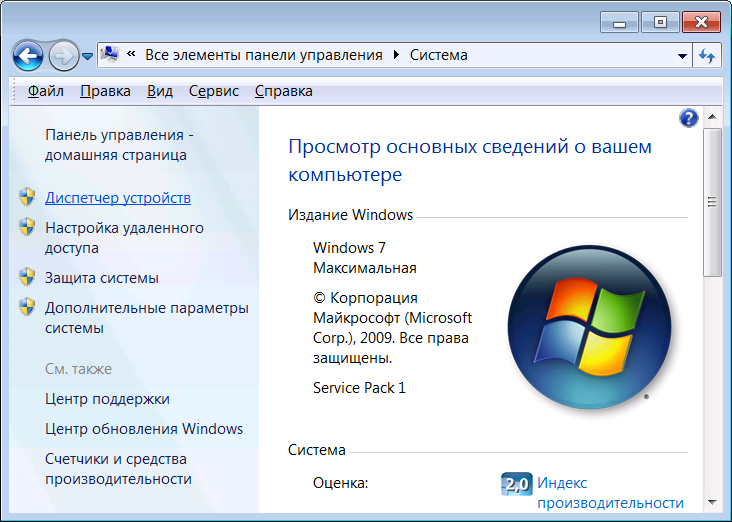Click the 2,0 performance score badge
This screenshot has width=732, height=522.
coord(516,484)
